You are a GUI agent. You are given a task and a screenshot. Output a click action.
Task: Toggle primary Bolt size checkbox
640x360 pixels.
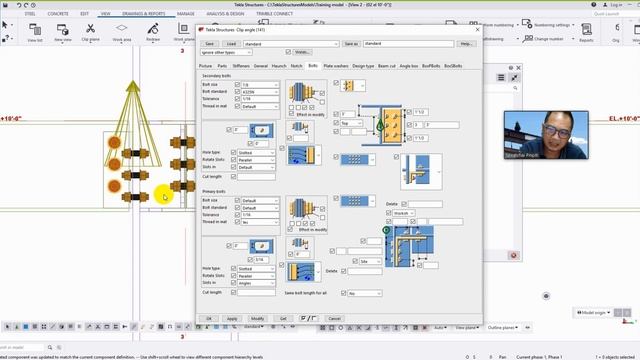coord(237,200)
